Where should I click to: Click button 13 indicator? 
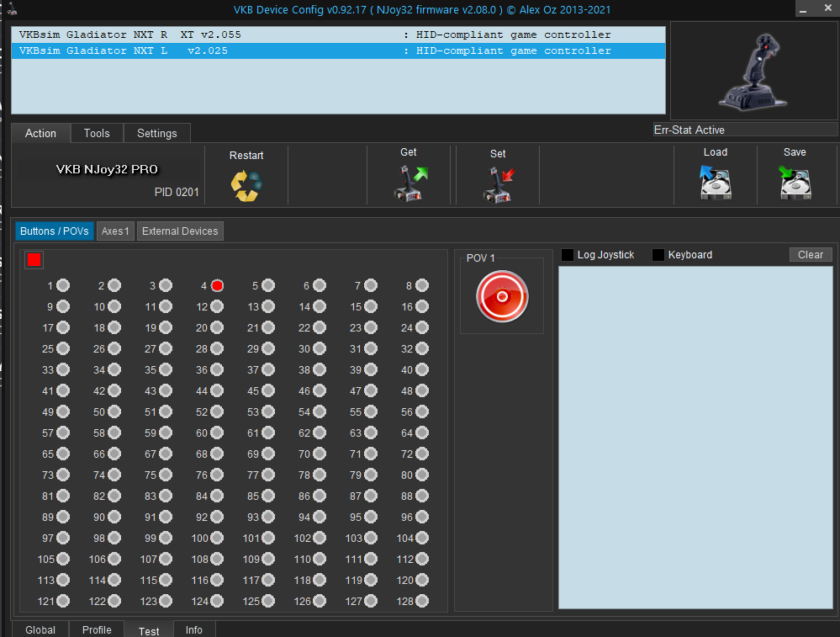268,306
